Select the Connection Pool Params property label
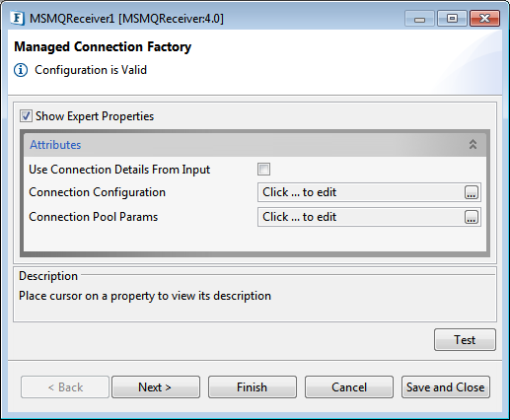Screen dimensions: 510x420 click(94, 217)
